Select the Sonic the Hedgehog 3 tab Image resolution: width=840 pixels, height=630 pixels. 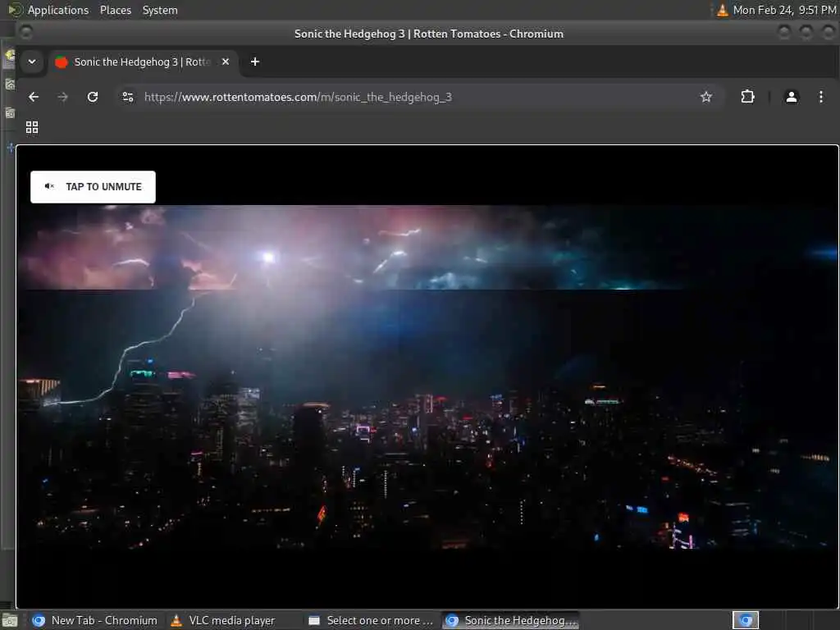[x=143, y=62]
